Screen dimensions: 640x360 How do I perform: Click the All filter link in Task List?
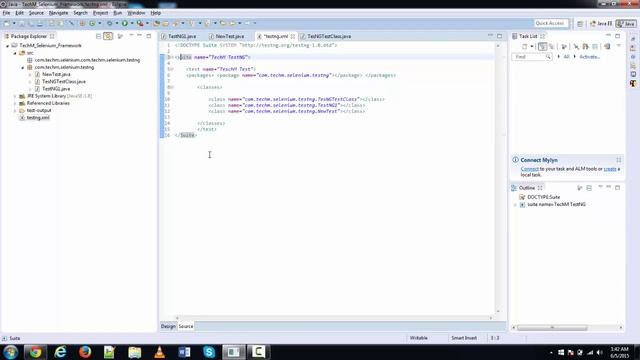(x=566, y=57)
